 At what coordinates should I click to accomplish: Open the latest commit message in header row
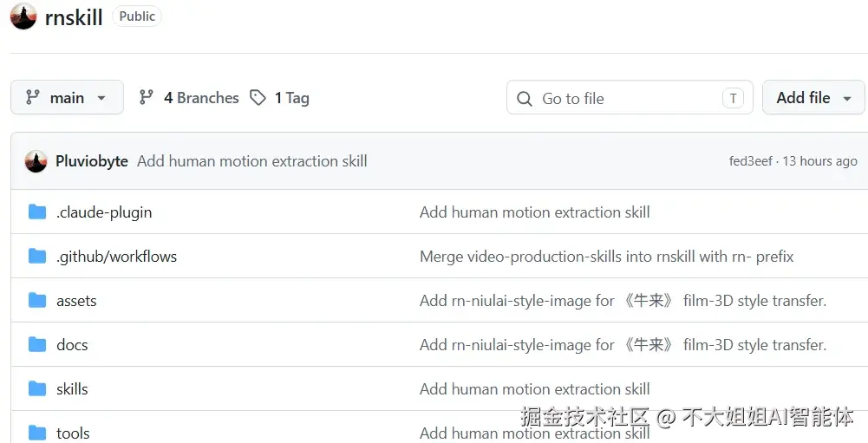coord(251,161)
